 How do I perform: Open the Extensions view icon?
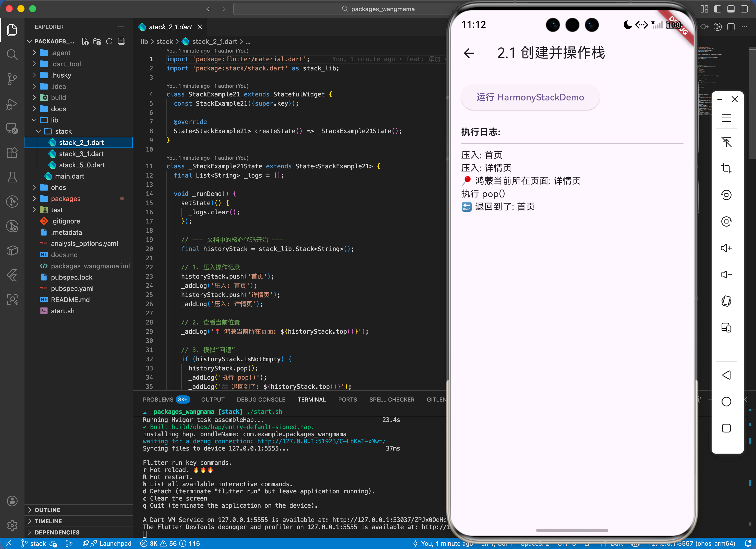pyautogui.click(x=12, y=153)
